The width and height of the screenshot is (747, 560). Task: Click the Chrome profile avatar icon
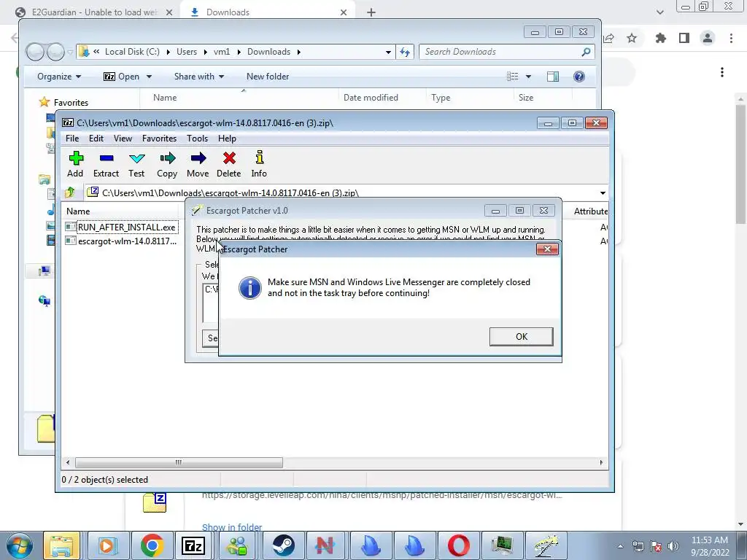708,38
